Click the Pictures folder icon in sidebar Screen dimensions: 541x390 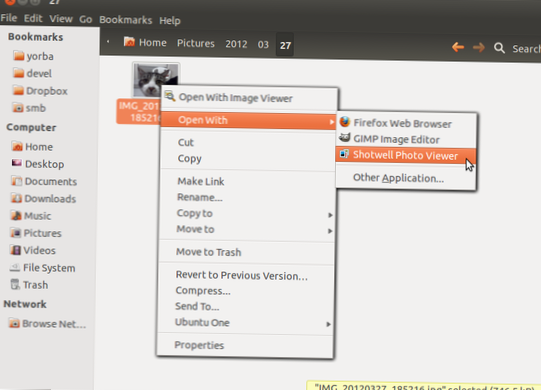(16, 233)
